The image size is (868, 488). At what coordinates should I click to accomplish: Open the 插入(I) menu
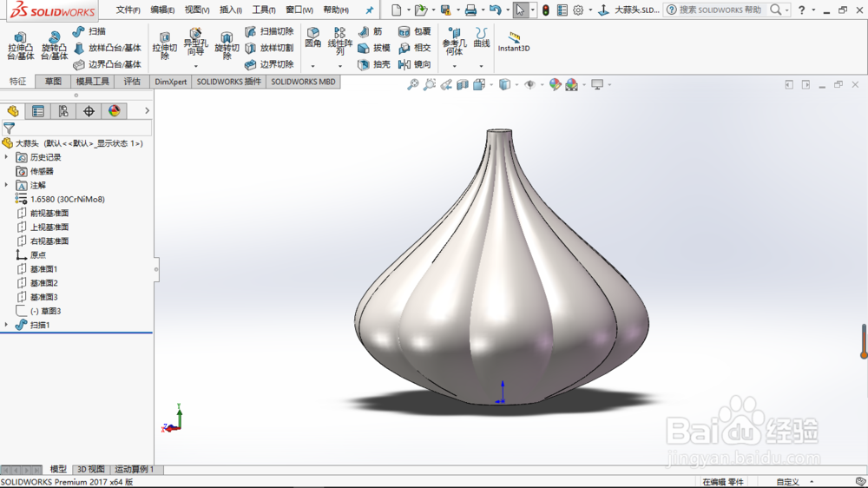pos(230,10)
